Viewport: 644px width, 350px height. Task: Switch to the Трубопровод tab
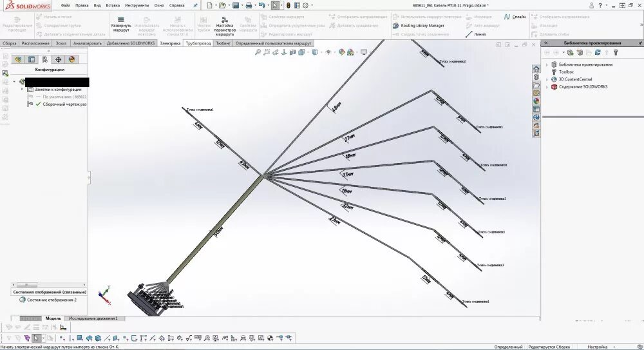pos(198,43)
